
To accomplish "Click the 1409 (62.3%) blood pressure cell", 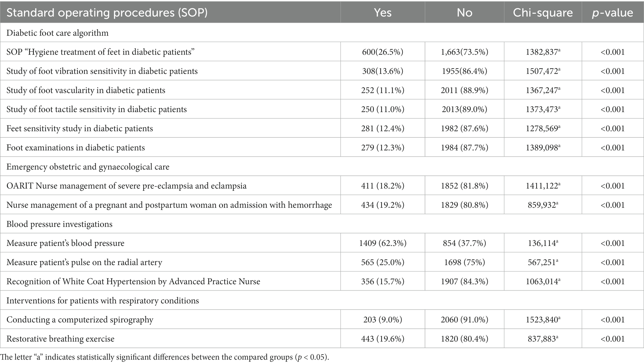I will 382,243.
